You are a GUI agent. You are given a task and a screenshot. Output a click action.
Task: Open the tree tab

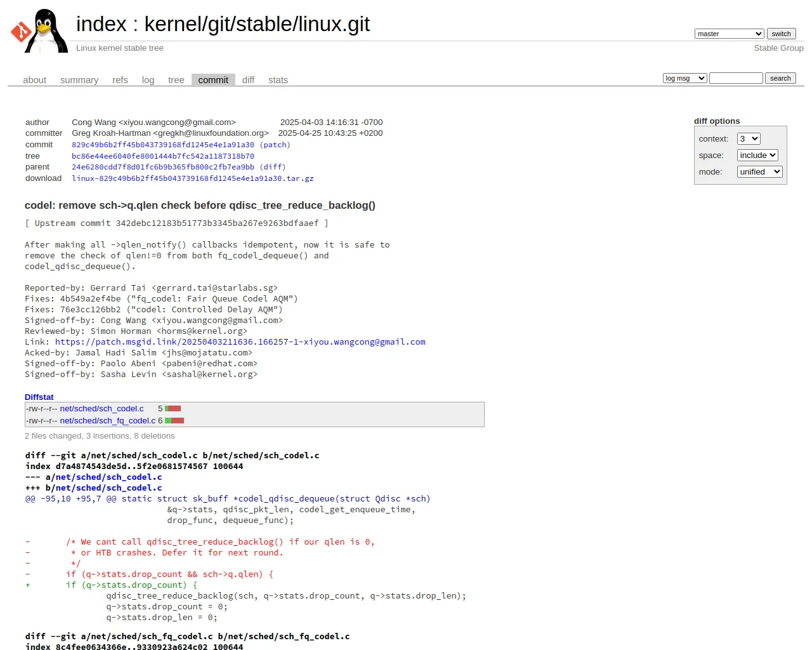tap(176, 80)
